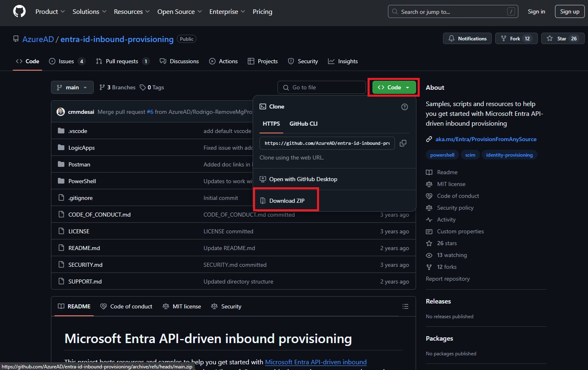The image size is (588, 370).
Task: Select the powershell topic tag
Action: (x=442, y=155)
